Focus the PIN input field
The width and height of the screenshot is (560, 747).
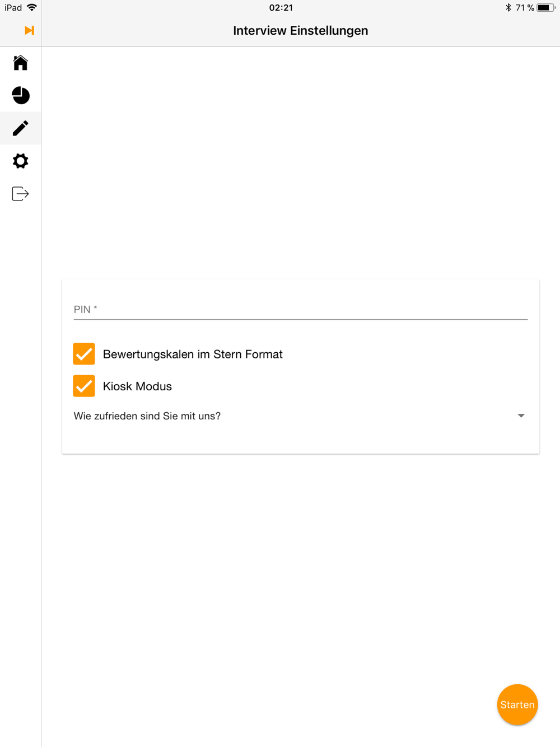300,309
